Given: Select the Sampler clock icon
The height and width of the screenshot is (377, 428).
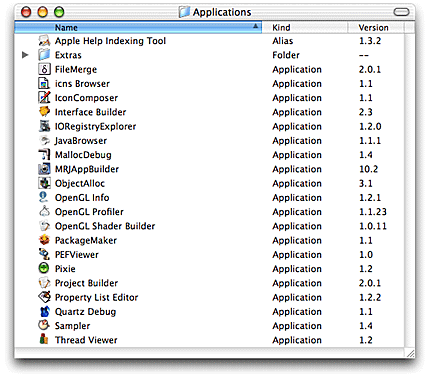Looking at the screenshot, I should pyautogui.click(x=44, y=325).
